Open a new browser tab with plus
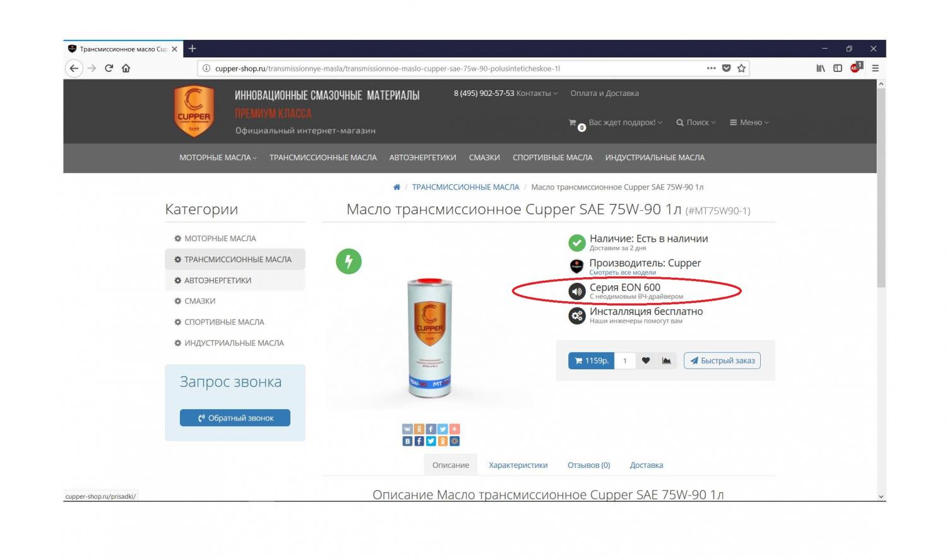Image resolution: width=947 pixels, height=560 pixels. (193, 49)
